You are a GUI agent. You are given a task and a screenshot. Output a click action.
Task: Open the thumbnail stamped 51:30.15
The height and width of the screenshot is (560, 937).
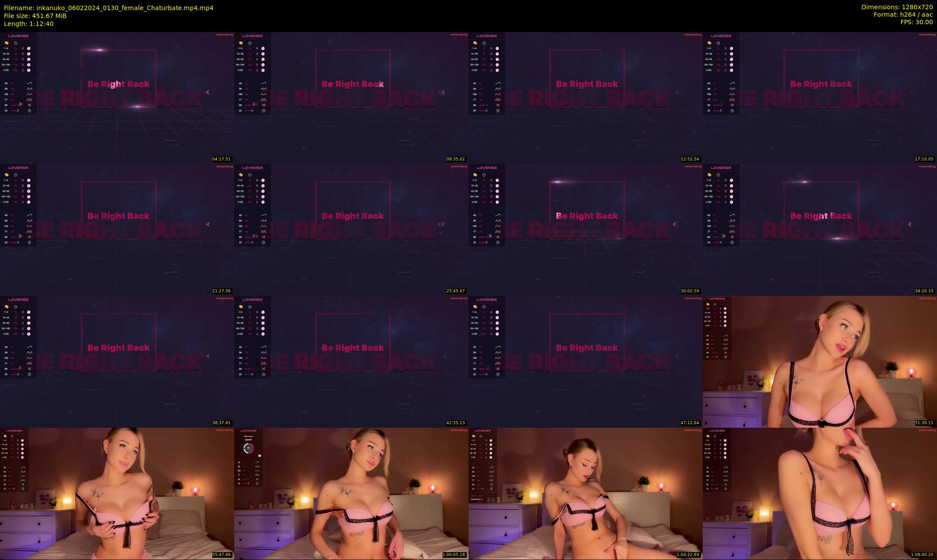[820, 361]
